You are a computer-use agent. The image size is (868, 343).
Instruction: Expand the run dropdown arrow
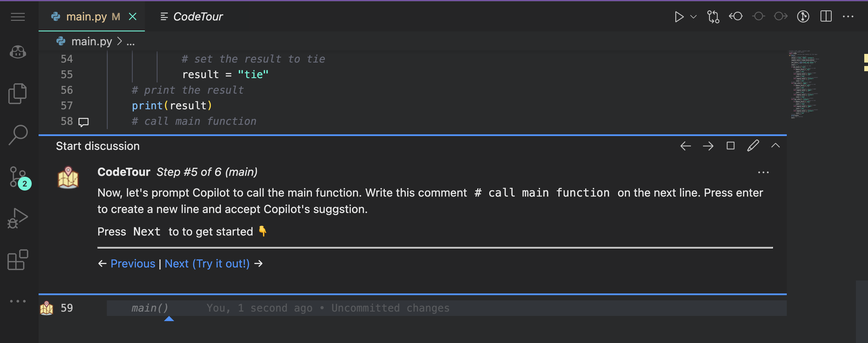(694, 16)
